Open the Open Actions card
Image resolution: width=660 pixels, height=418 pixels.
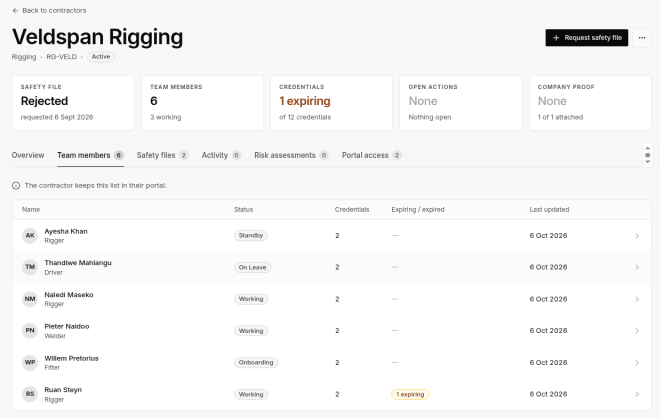(x=461, y=103)
